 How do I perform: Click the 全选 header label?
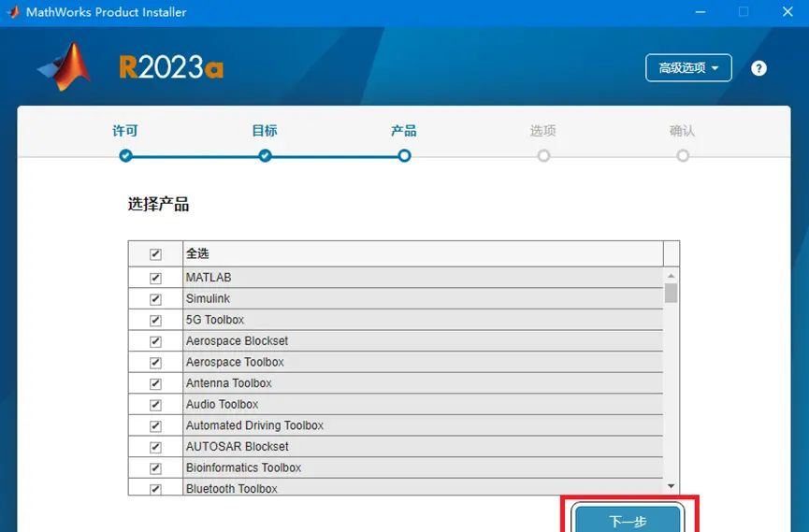[197, 253]
